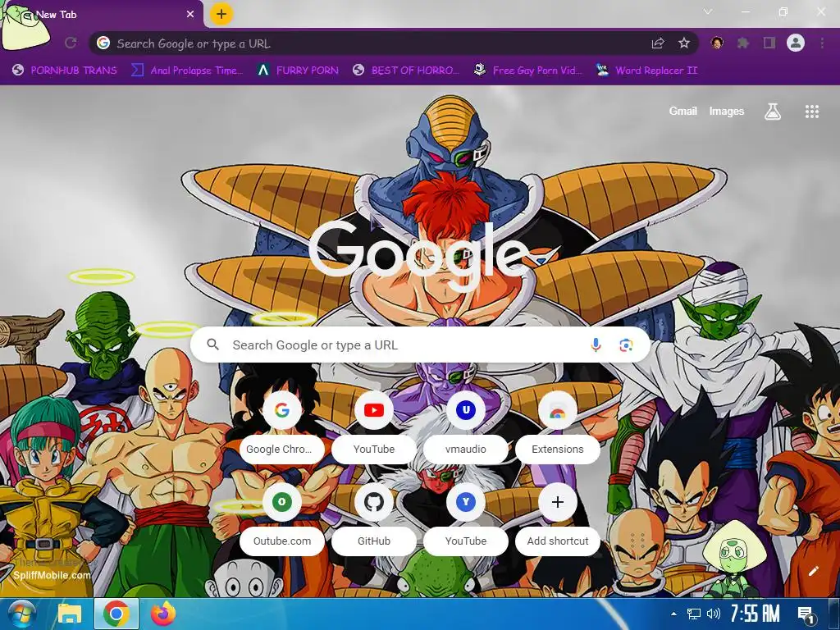
Task: Search by image with Google Lens icon
Action: point(626,345)
